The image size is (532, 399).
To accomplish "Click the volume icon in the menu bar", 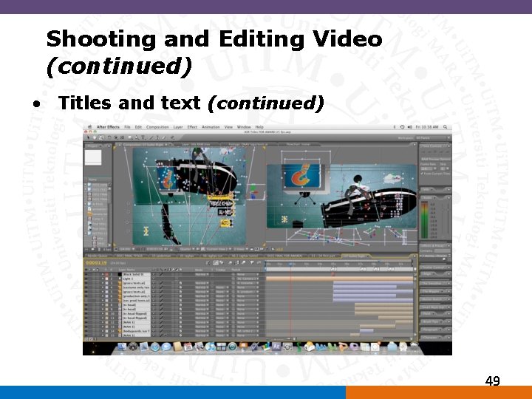I will click(x=409, y=127).
